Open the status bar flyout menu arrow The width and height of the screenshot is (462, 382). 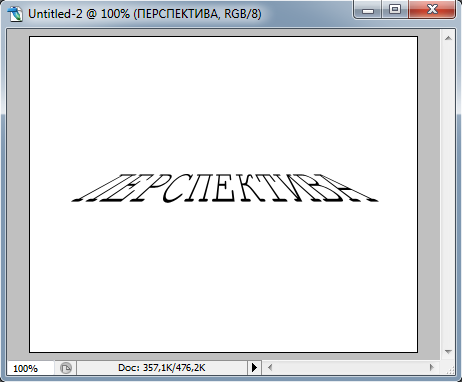tap(254, 368)
